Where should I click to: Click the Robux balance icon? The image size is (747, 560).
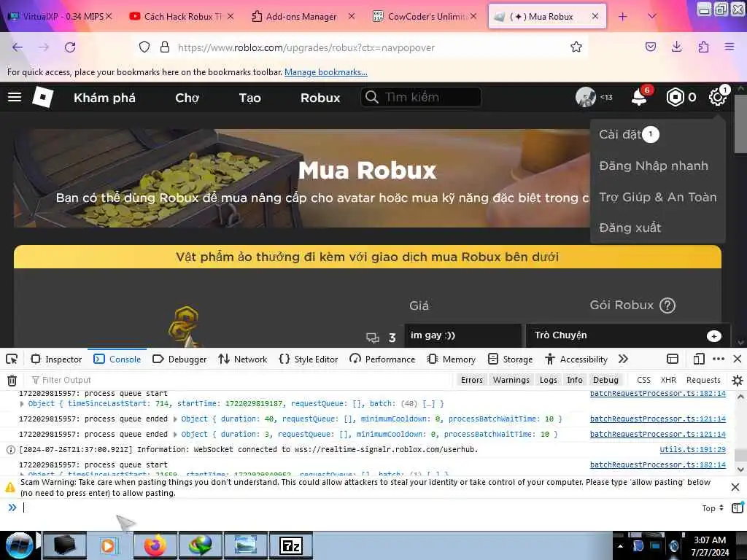(x=675, y=97)
